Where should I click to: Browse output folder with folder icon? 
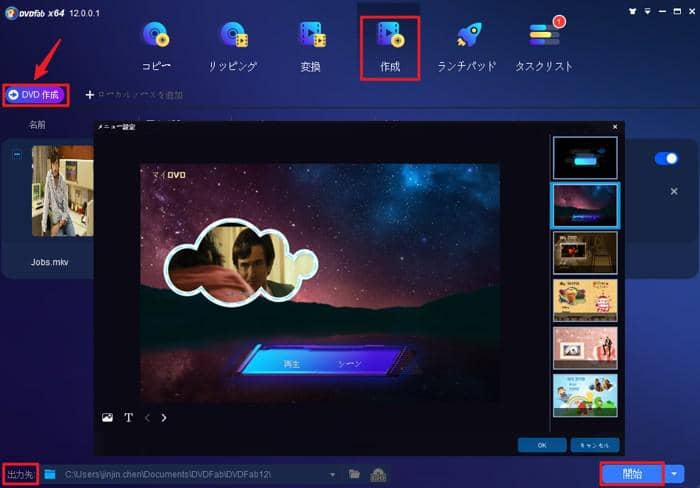point(354,474)
